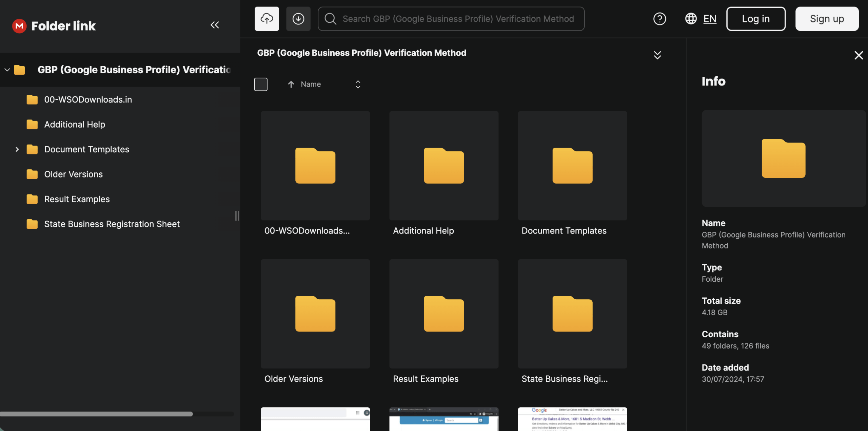This screenshot has height=431, width=868.
Task: Click the Log in button
Action: pos(755,19)
